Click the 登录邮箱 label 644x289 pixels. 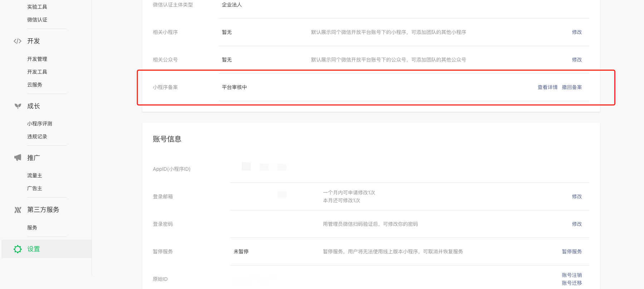pos(163,196)
